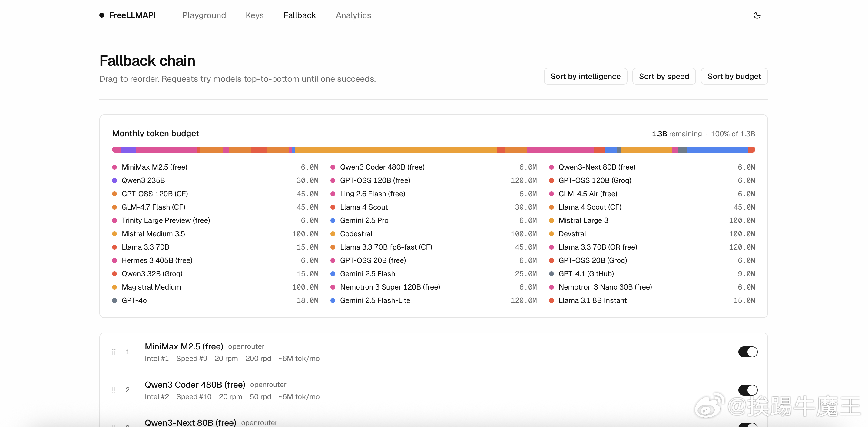Select the Llama 3.3 70B legend entry
This screenshot has height=427, width=868.
215,247
